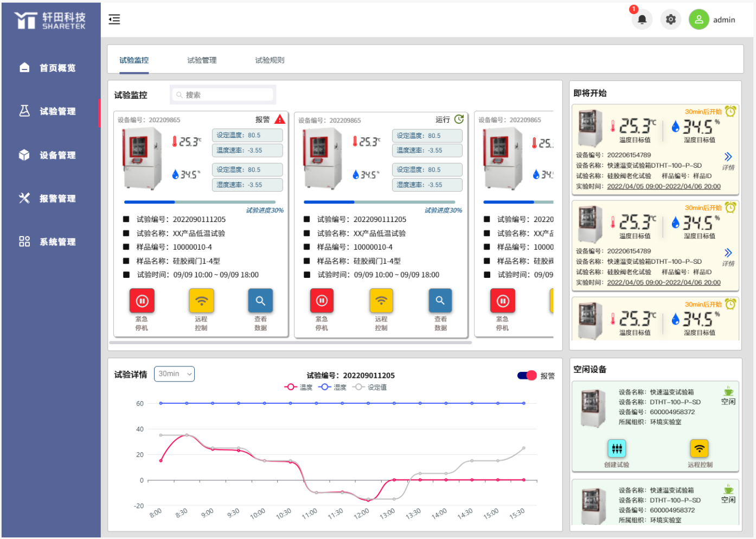
Task: Open the 30min interval dropdown
Action: pos(175,374)
